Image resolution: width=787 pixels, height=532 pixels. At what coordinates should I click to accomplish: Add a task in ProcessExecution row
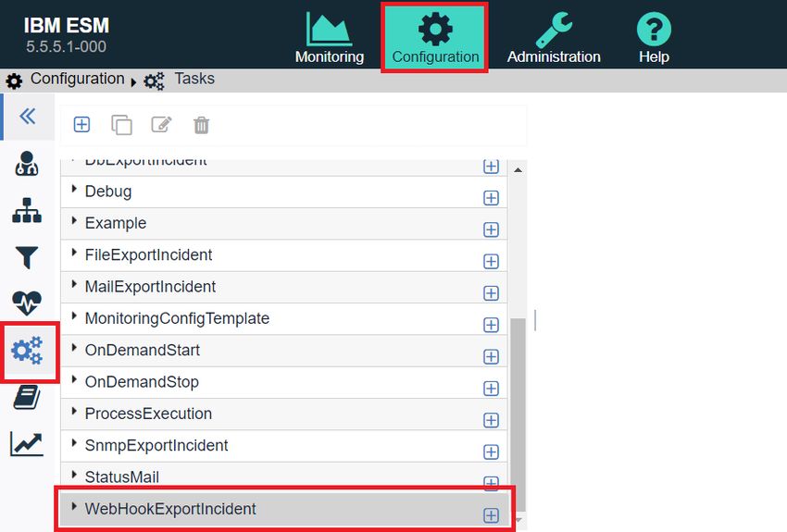point(491,420)
